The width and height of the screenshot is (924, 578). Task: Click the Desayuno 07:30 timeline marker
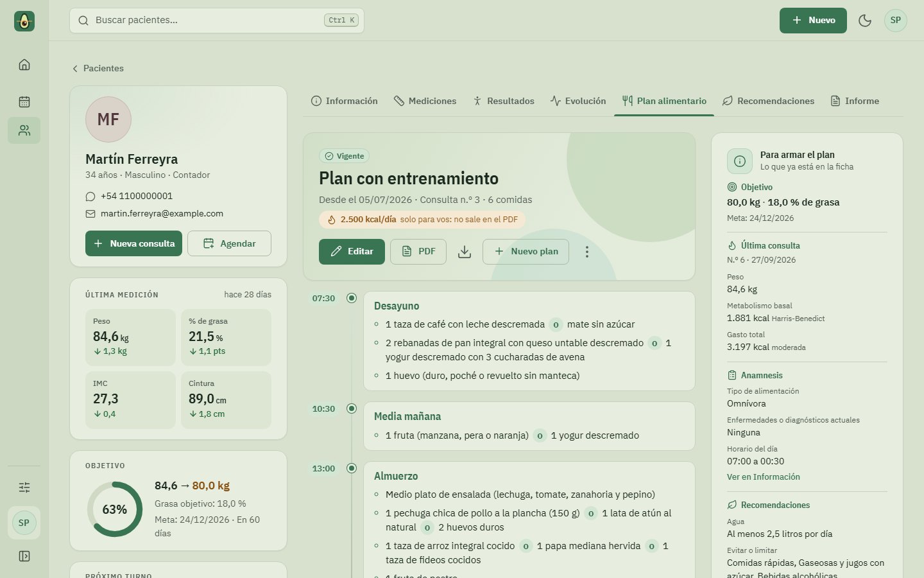pos(352,298)
